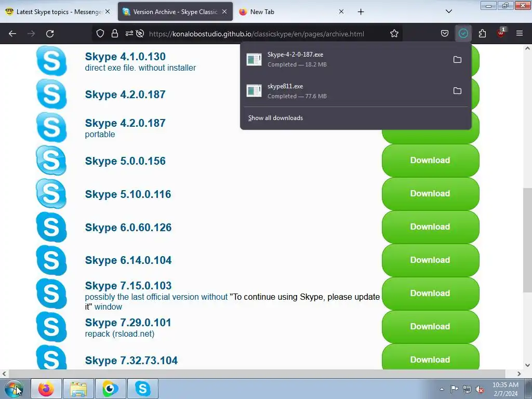Open the Action Center flag icon
532x399 pixels.
(454, 389)
